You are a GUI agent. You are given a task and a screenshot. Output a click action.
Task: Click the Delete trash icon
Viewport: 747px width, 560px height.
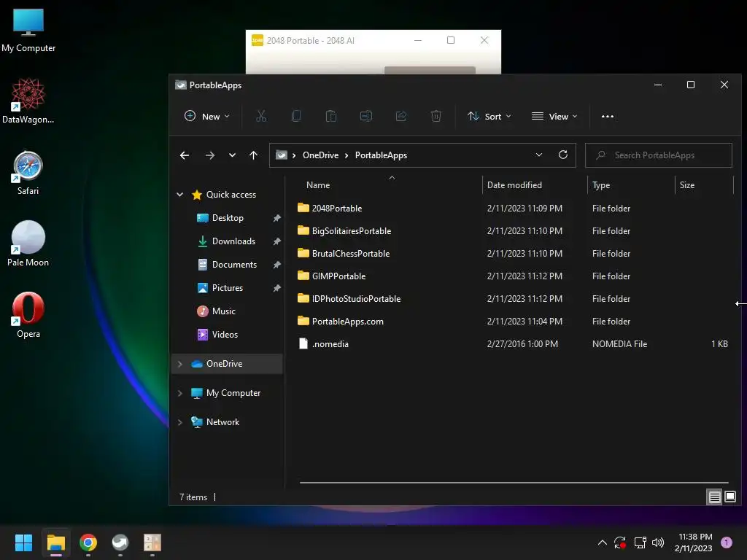click(436, 116)
